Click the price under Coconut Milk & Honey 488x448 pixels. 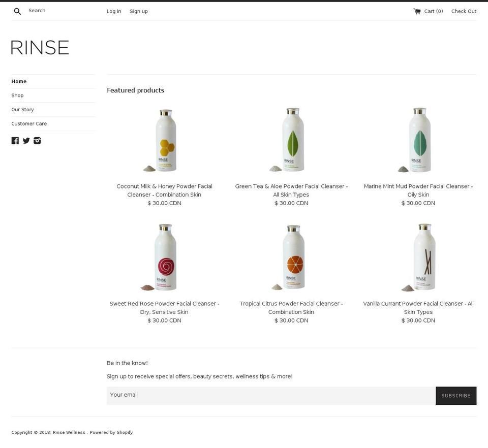(164, 203)
